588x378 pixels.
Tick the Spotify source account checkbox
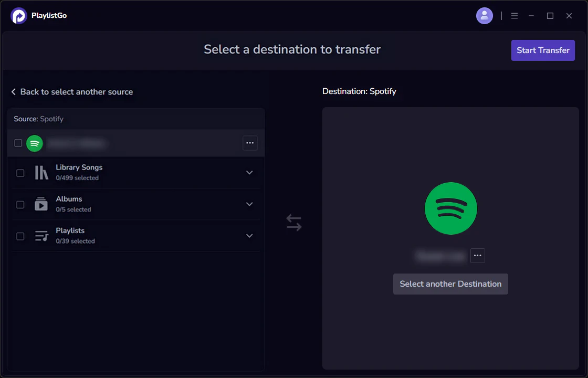click(18, 143)
